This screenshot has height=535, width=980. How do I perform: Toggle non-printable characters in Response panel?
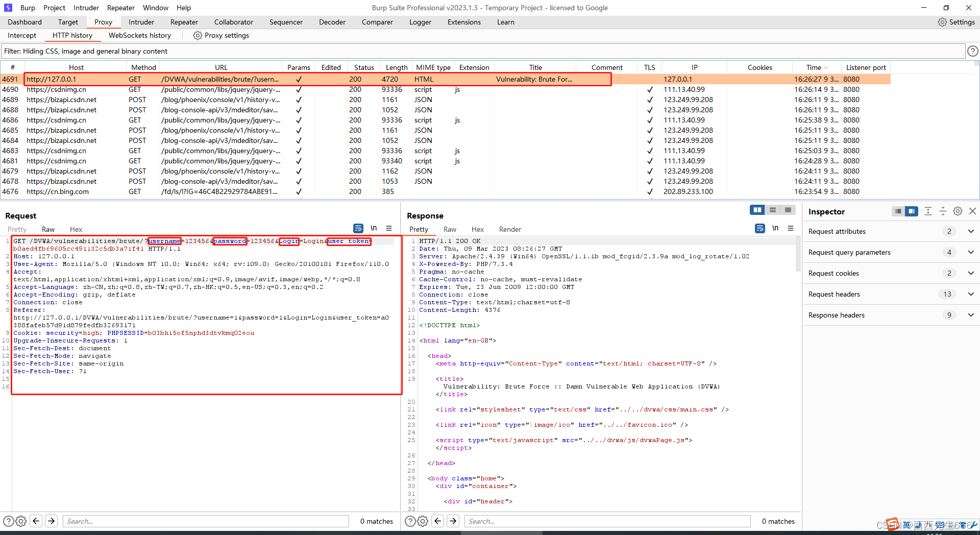click(775, 228)
